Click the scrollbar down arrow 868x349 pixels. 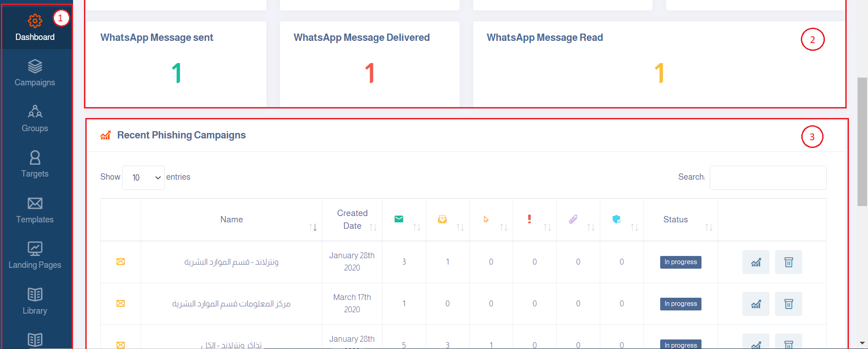tap(862, 344)
